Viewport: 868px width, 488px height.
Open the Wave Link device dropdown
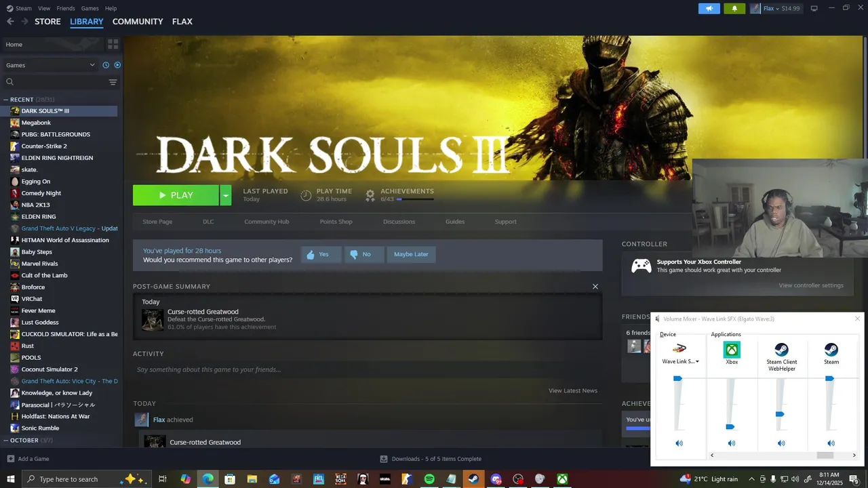(x=680, y=362)
